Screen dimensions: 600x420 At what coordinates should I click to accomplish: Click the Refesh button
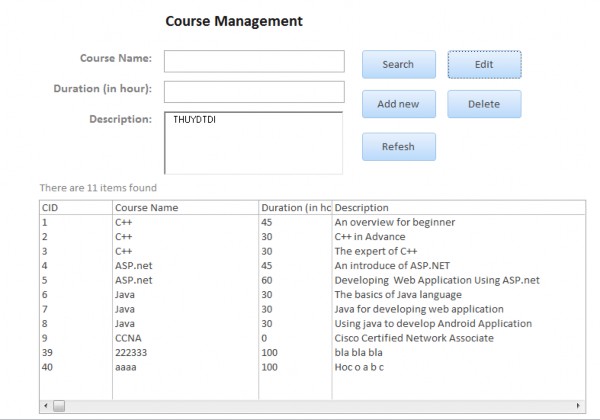point(398,146)
